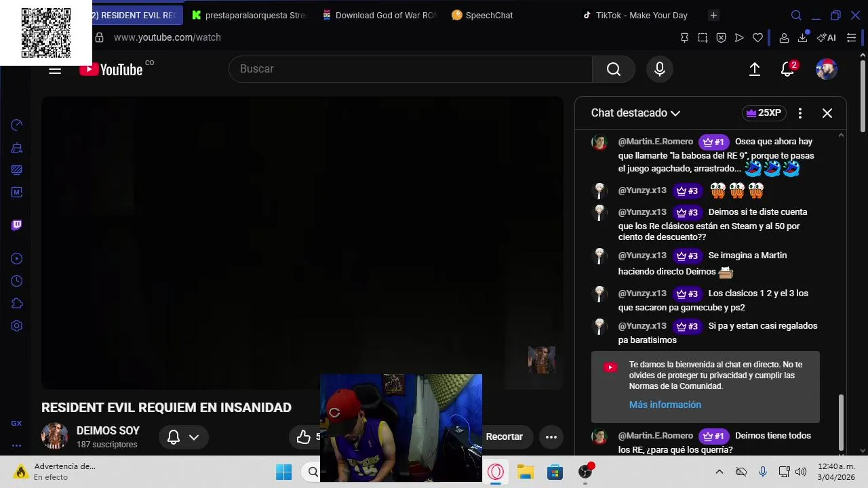Screen dimensions: 868x488
Task: Open the Opera profile person icon
Action: pos(784,38)
